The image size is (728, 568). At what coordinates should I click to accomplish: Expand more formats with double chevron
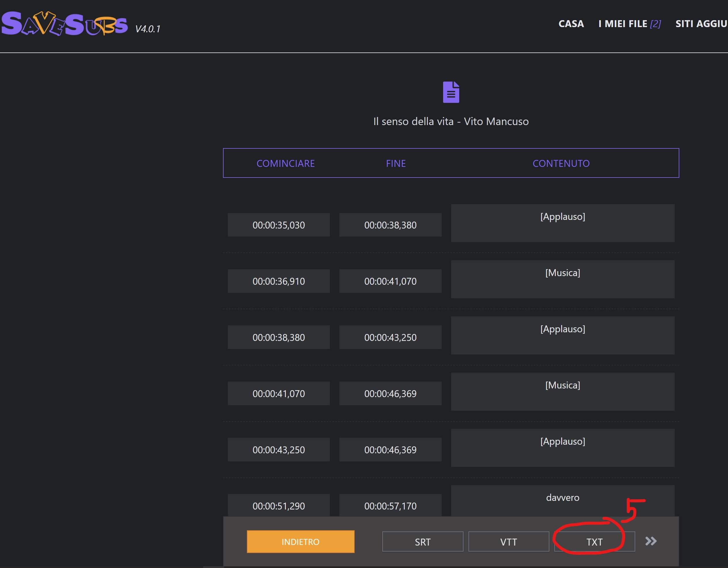coord(650,541)
